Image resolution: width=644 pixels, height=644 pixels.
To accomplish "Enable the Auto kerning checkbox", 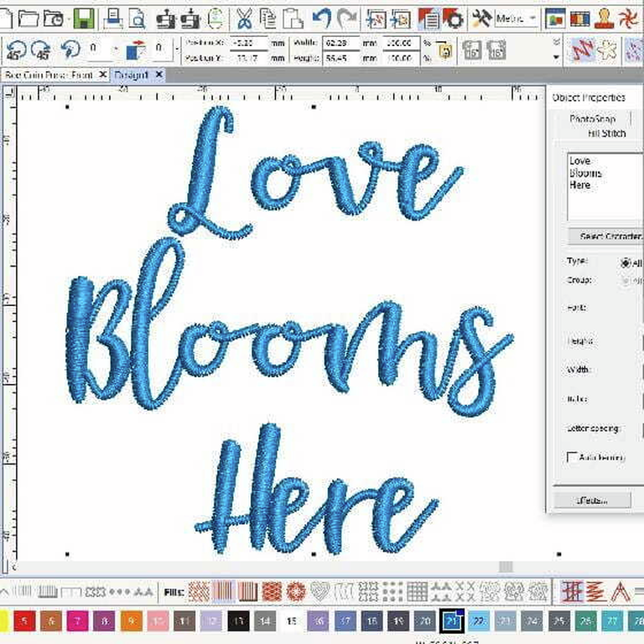I will pos(572,458).
